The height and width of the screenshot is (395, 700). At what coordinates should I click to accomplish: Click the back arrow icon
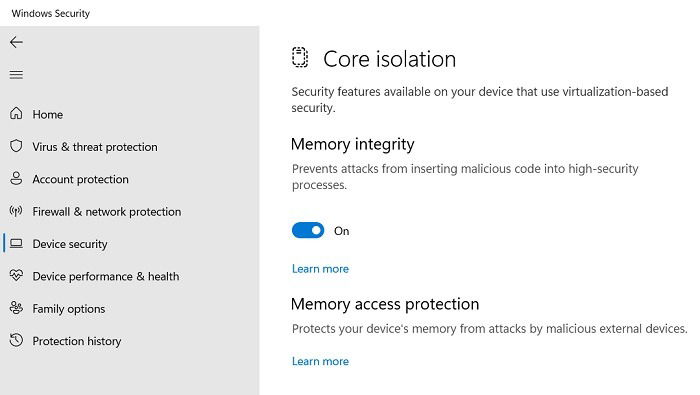point(16,42)
